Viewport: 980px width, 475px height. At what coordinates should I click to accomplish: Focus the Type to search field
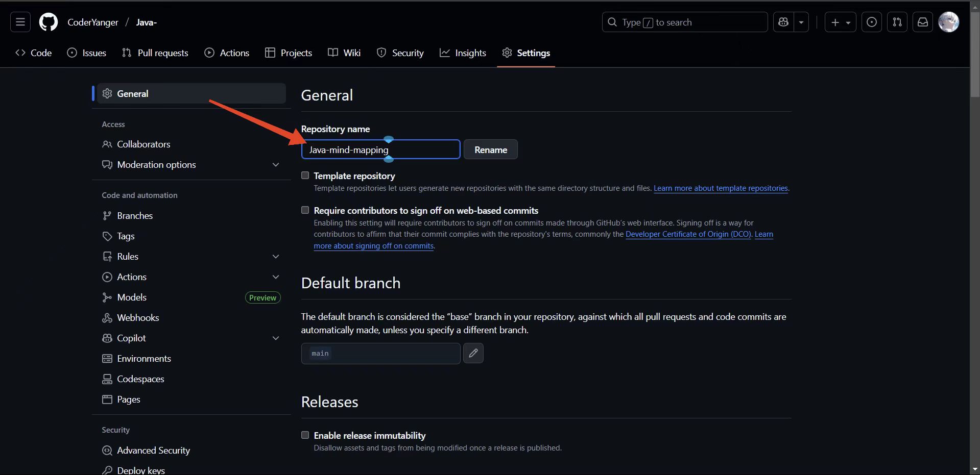point(685,22)
